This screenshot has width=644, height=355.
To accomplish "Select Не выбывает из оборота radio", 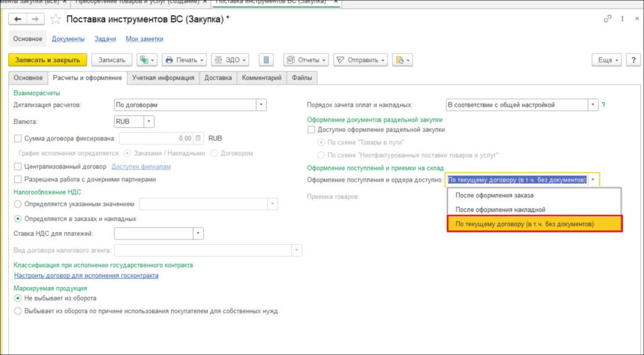I will 18,298.
